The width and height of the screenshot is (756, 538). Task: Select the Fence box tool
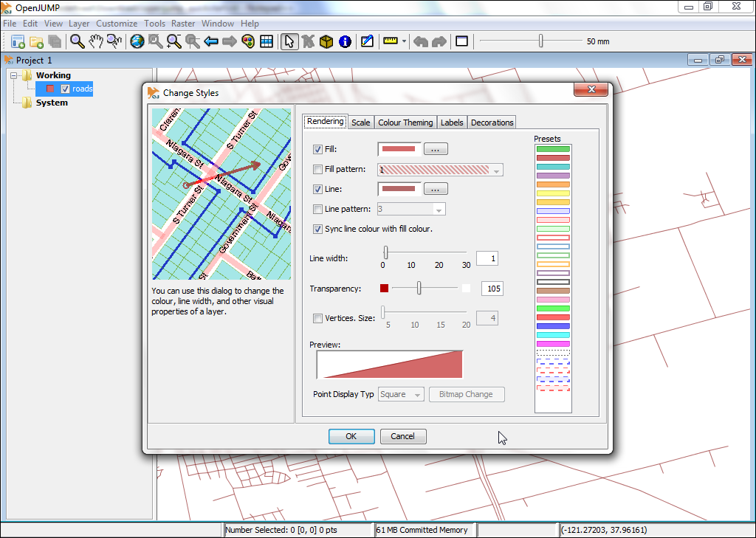[x=326, y=41]
